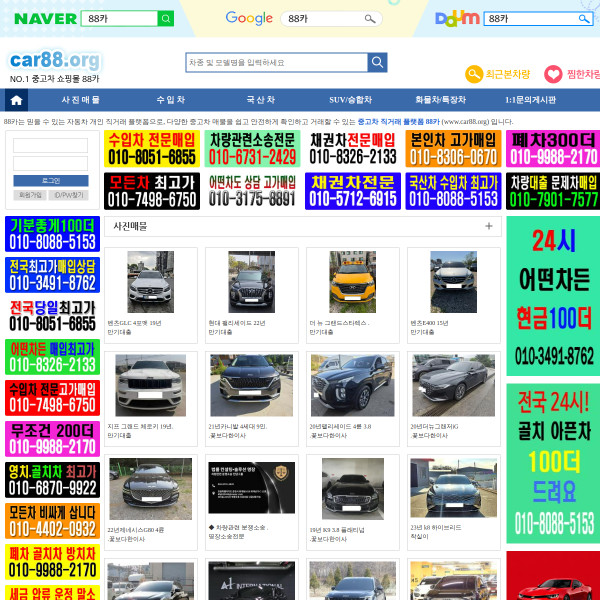Screen dimensions: 600x600
Task: Click 본인차 고가매입 010-8306-0670 banner
Action: tap(453, 149)
